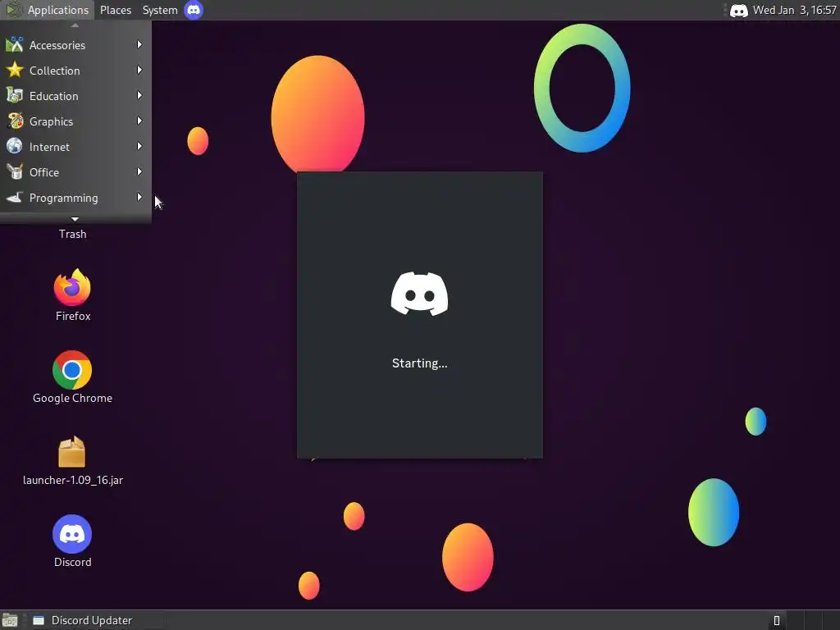The width and height of the screenshot is (840, 630).
Task: Select the Firefox desktop icon
Action: 72,287
